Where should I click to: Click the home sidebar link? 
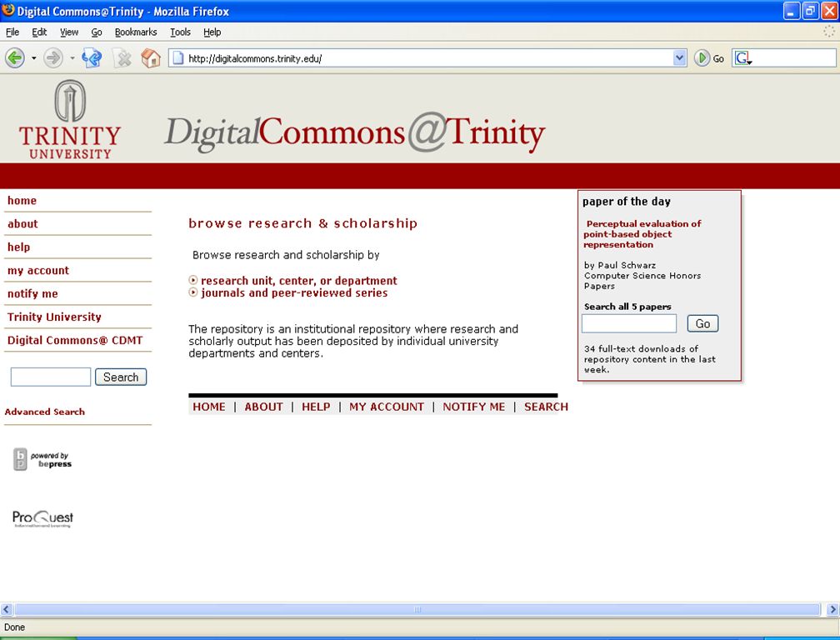coord(22,200)
